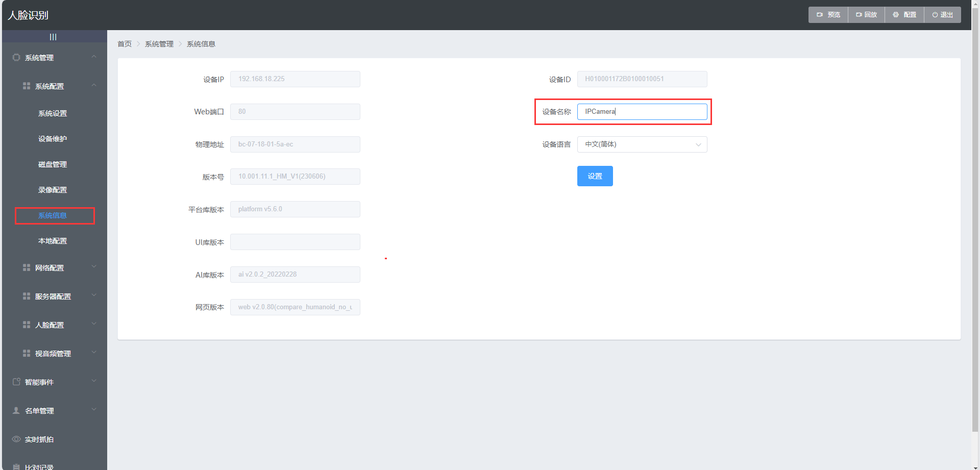Click the 智能事件 sidebar icon
Image resolution: width=980 pixels, height=470 pixels.
(x=16, y=382)
